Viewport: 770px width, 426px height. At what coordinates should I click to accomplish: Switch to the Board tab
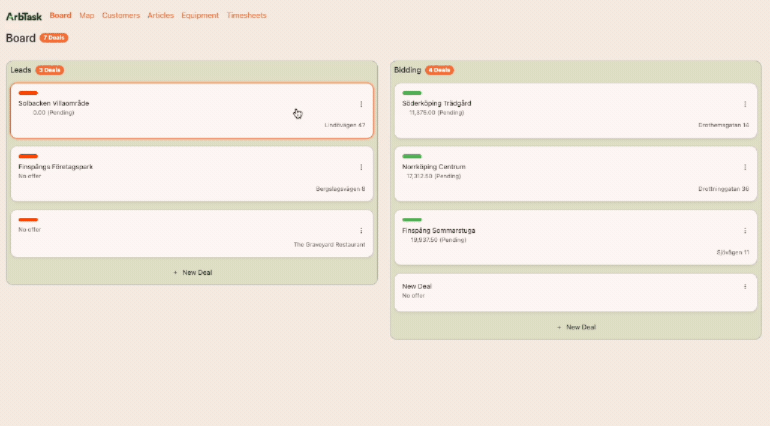click(60, 15)
